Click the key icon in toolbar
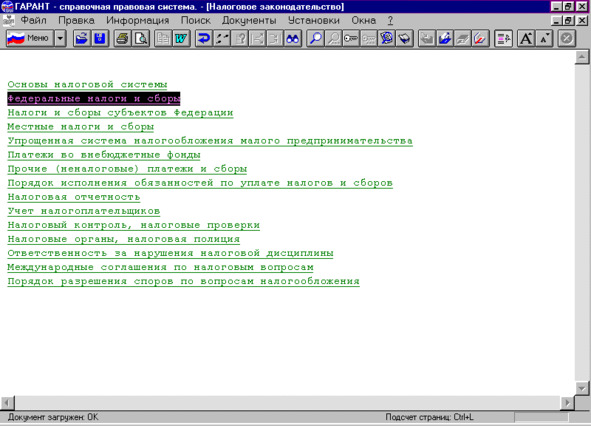The image size is (591, 426). (351, 38)
